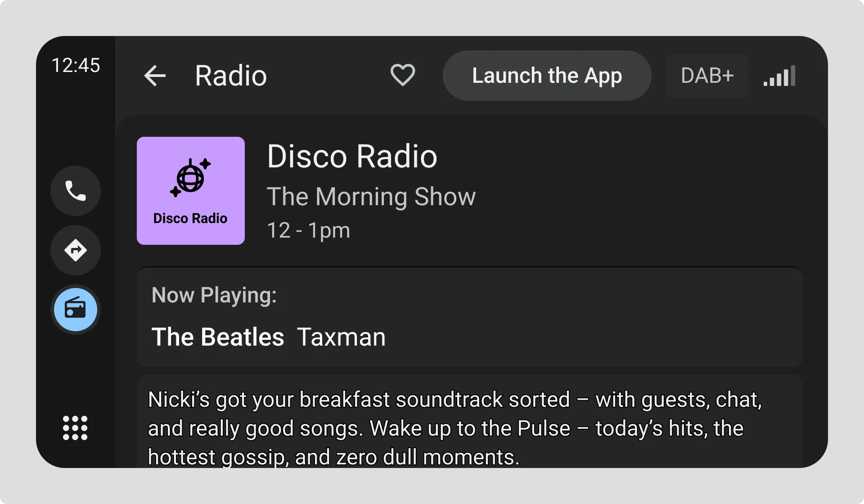Screen dimensions: 864x504
Task: Tap The Morning Show programme name
Action: click(371, 197)
